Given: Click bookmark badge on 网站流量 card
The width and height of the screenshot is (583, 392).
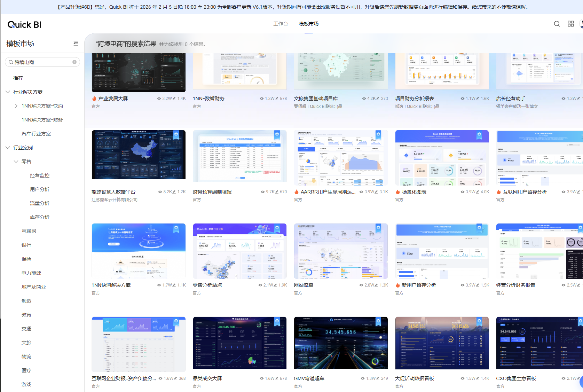Looking at the screenshot, I should point(378,228).
